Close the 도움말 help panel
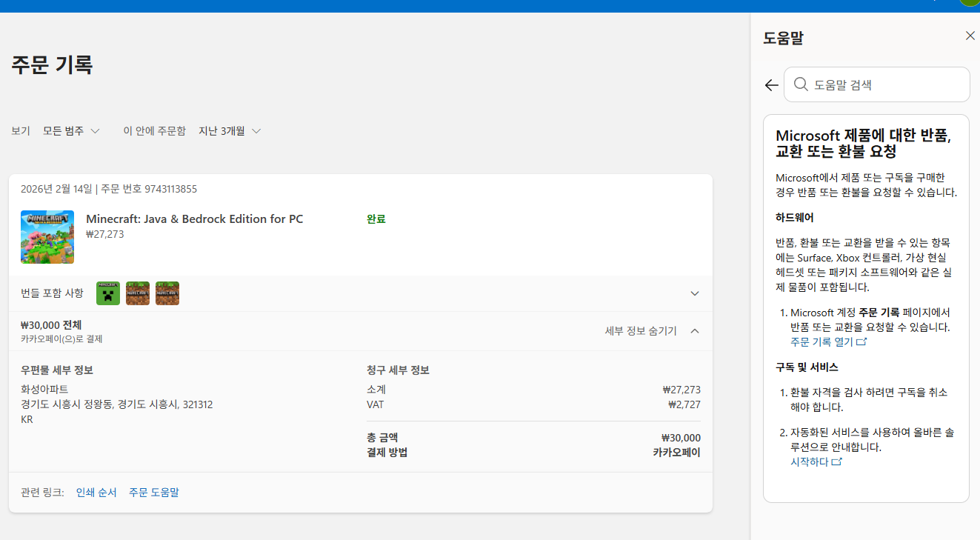 (x=970, y=36)
